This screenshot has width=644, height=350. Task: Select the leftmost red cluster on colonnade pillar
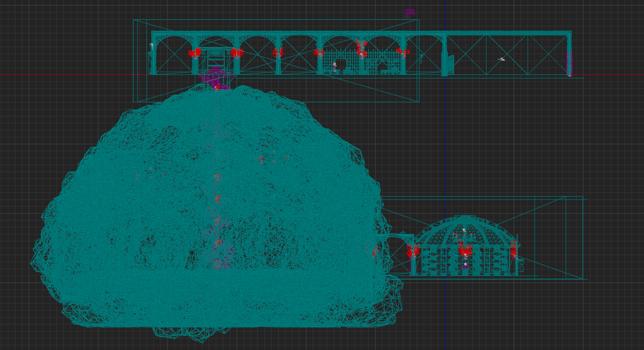(x=195, y=53)
